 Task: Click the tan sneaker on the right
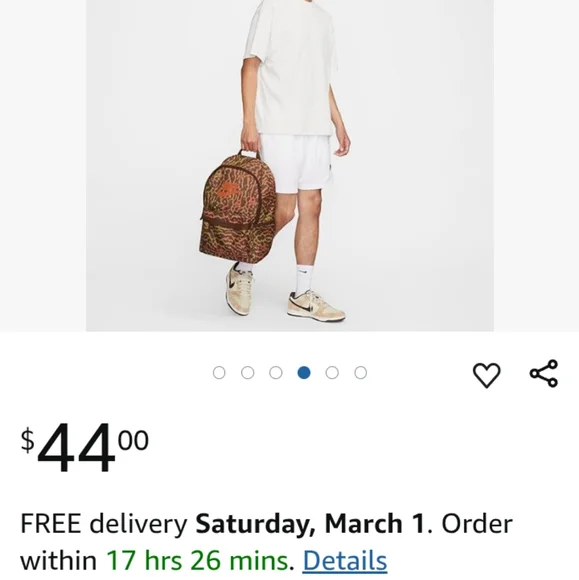tap(316, 305)
